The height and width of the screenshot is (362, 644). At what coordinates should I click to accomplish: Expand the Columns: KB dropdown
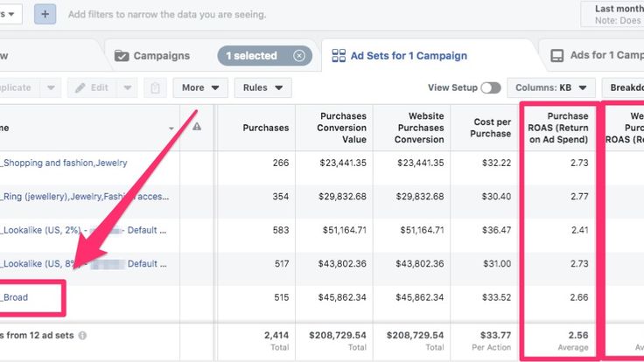(x=550, y=87)
